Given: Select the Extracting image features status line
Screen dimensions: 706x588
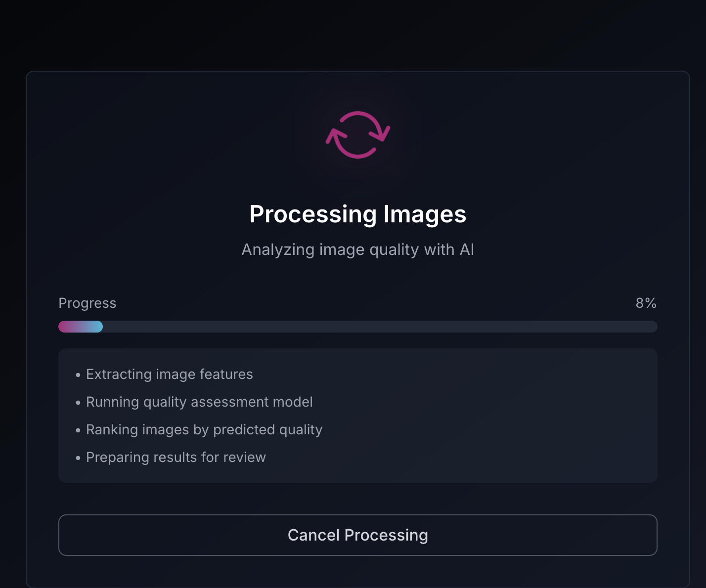Looking at the screenshot, I should pyautogui.click(x=169, y=375).
